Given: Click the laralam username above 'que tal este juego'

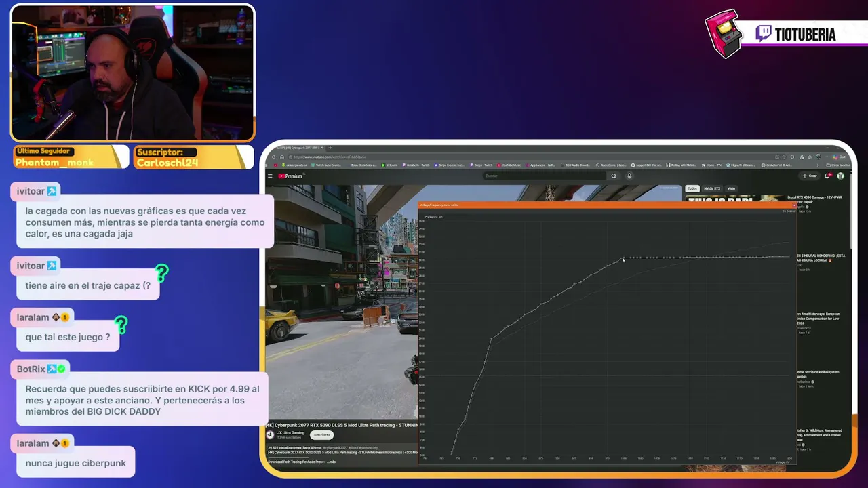Looking at the screenshot, I should [33, 317].
